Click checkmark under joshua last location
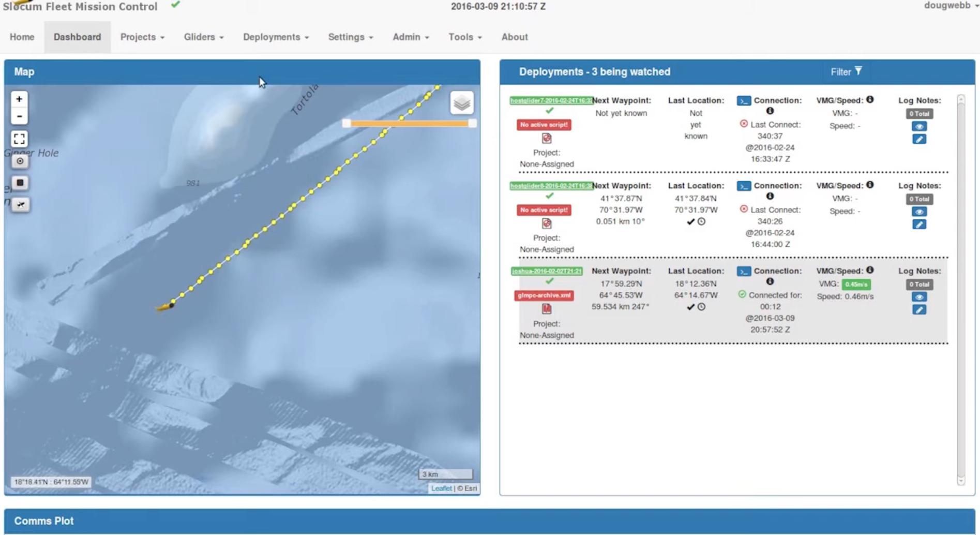 coord(690,307)
